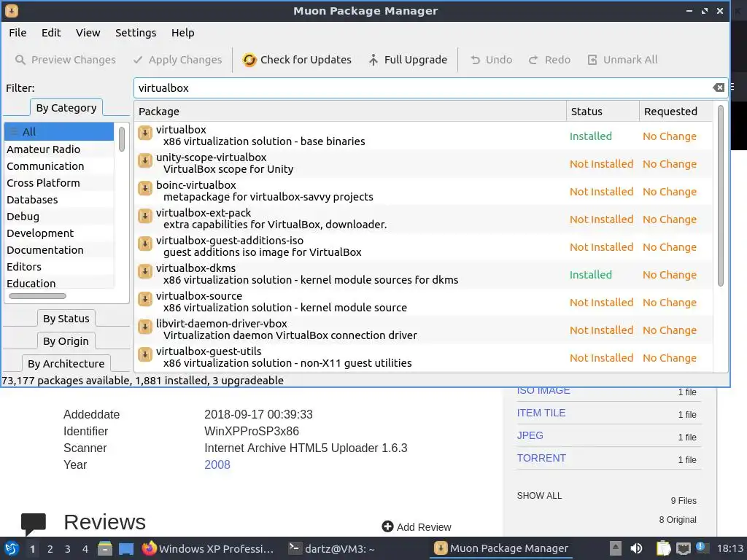
Task: Sort by the Requested column header
Action: point(676,111)
